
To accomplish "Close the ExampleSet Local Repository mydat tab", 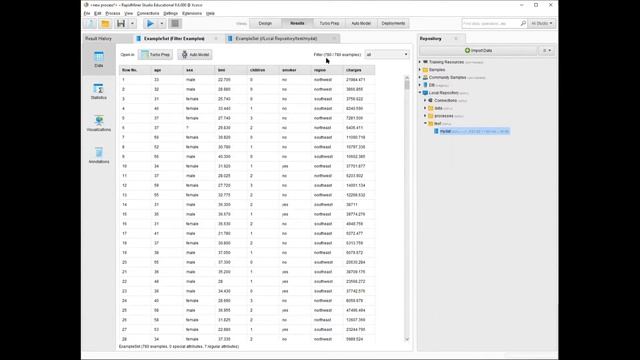I will coord(334,38).
